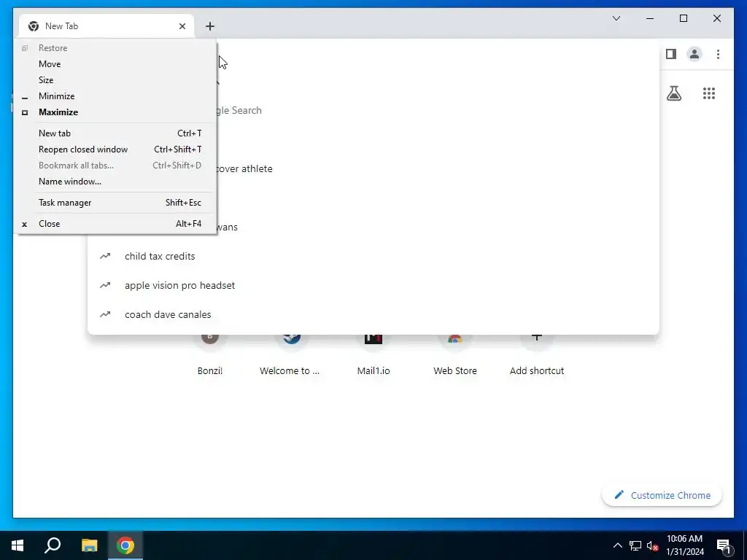Open Task manager from menu

click(115, 203)
